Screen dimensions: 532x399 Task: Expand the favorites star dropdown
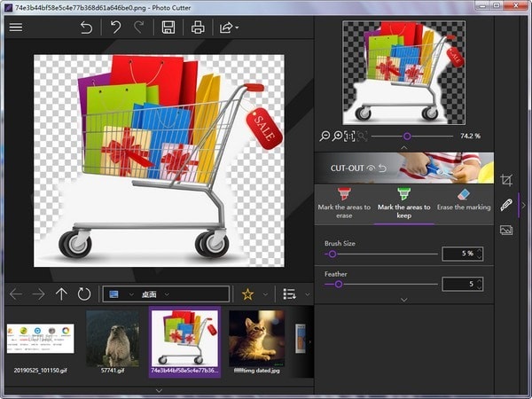pos(264,294)
